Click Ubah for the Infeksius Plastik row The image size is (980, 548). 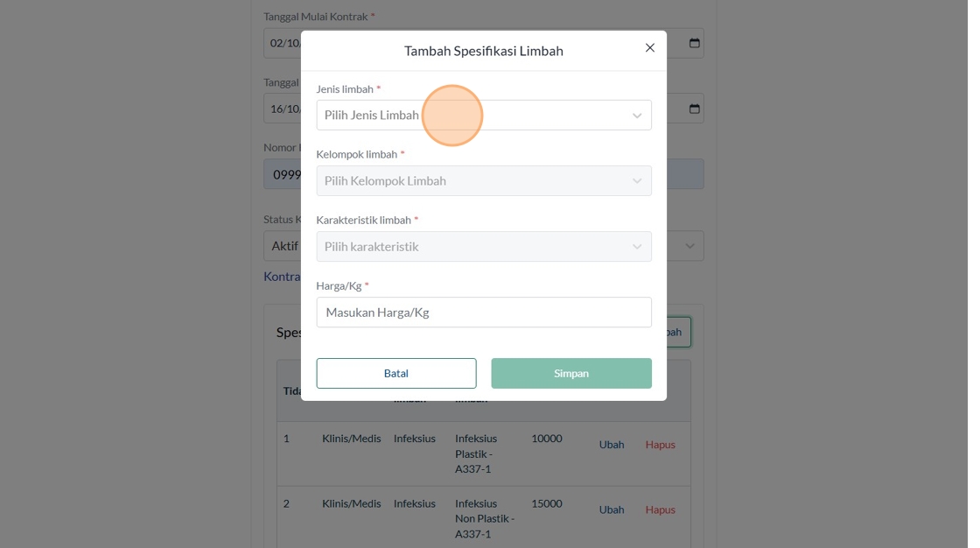(612, 445)
